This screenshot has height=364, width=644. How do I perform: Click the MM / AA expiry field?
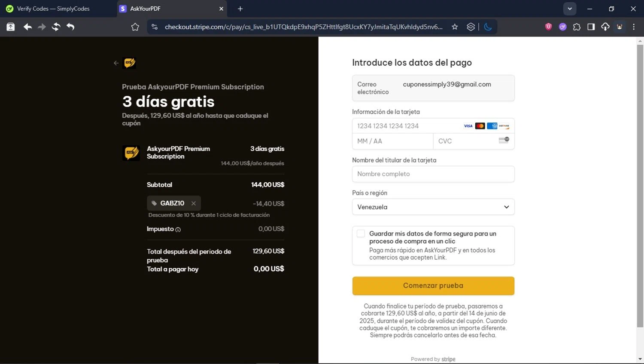pyautogui.click(x=392, y=141)
